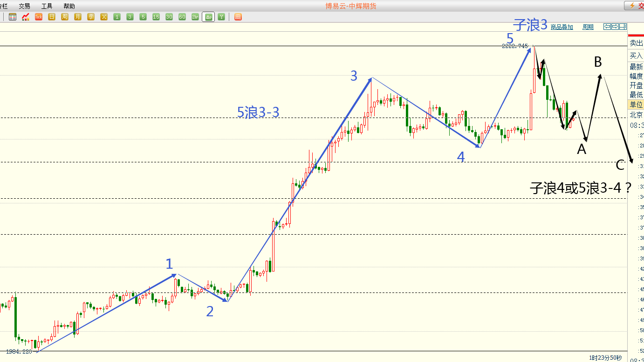Image resolution: width=644 pixels, height=362 pixels.
Task: Open the quote list table view
Action: pos(13,17)
